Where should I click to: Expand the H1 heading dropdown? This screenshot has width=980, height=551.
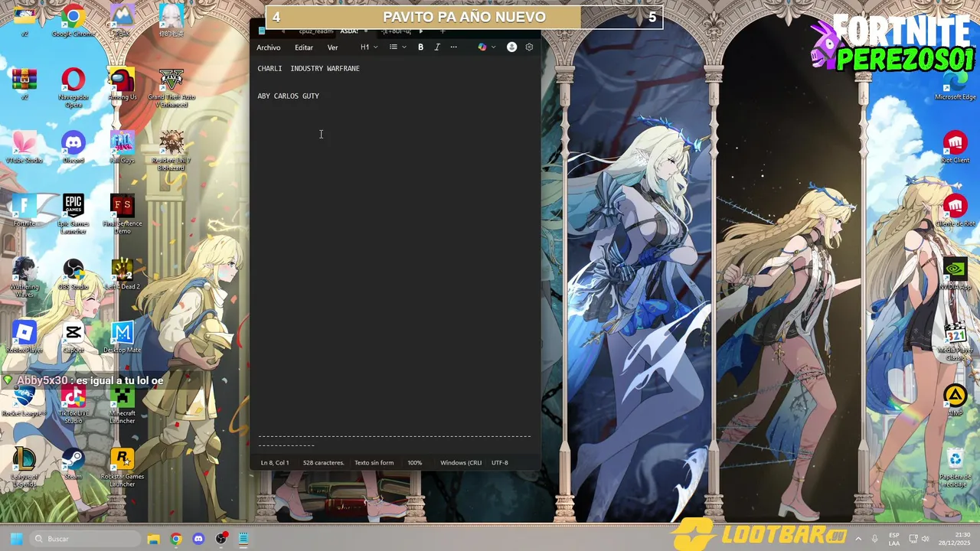click(x=369, y=47)
